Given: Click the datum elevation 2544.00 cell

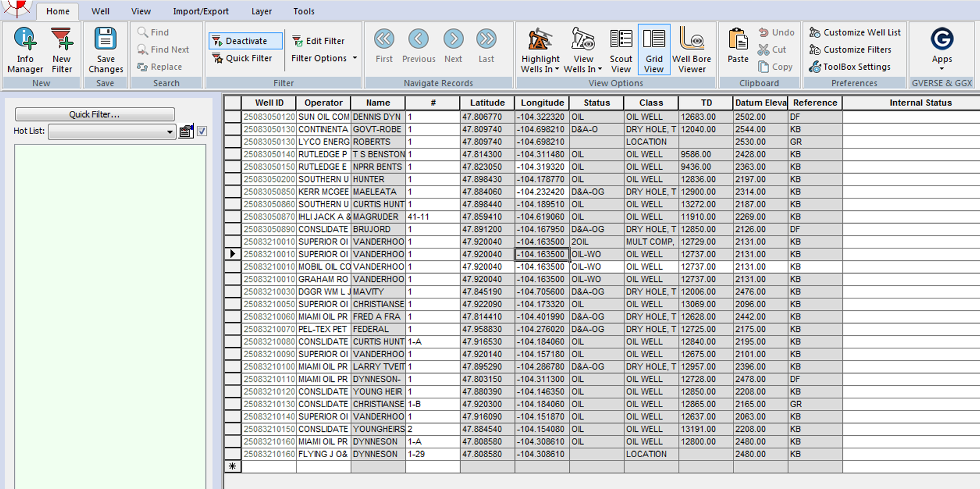Looking at the screenshot, I should click(760, 129).
